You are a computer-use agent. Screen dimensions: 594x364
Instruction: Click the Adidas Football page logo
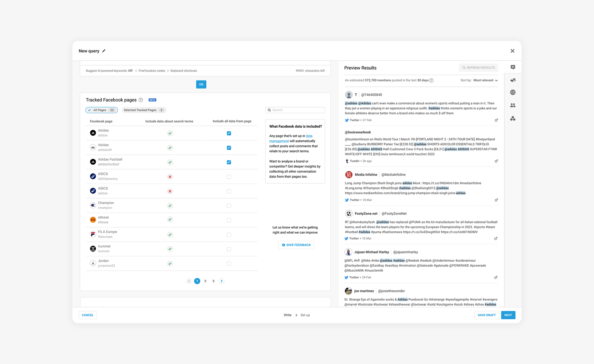[93, 162]
